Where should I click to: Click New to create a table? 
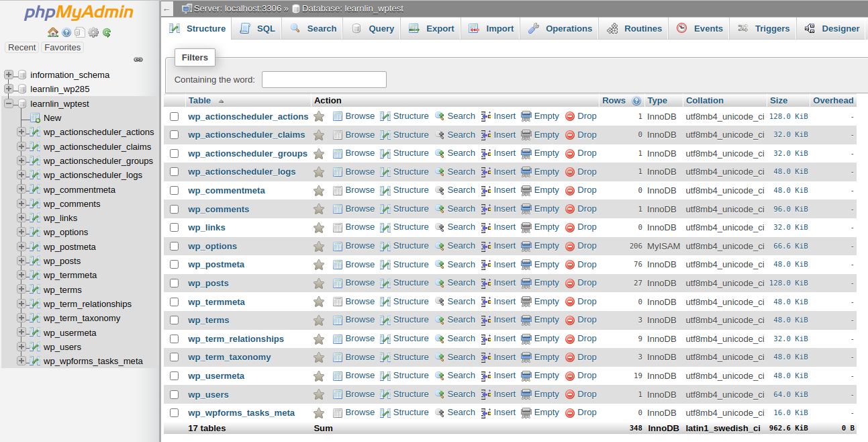coord(52,118)
